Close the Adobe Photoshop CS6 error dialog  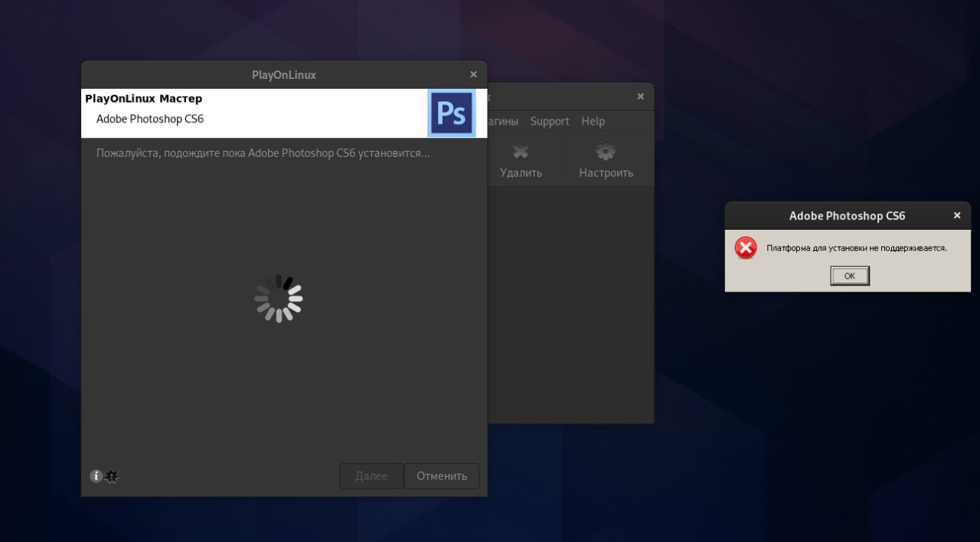pyautogui.click(x=956, y=216)
